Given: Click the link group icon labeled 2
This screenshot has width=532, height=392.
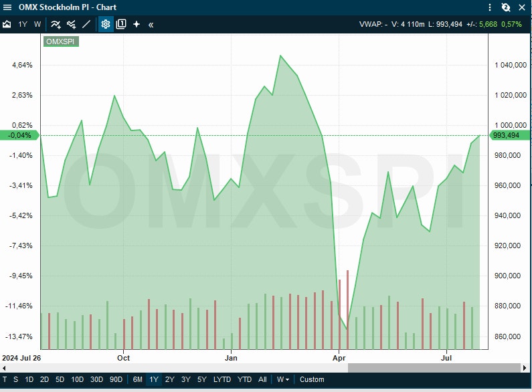Looking at the screenshot, I should click(506, 7).
